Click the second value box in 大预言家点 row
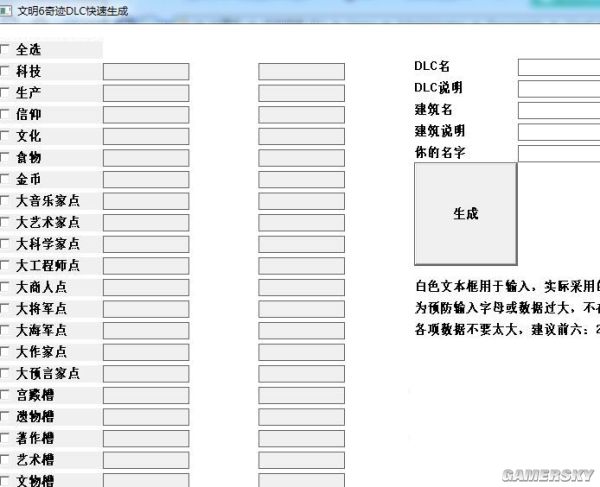The height and width of the screenshot is (487, 600). pyautogui.click(x=302, y=374)
